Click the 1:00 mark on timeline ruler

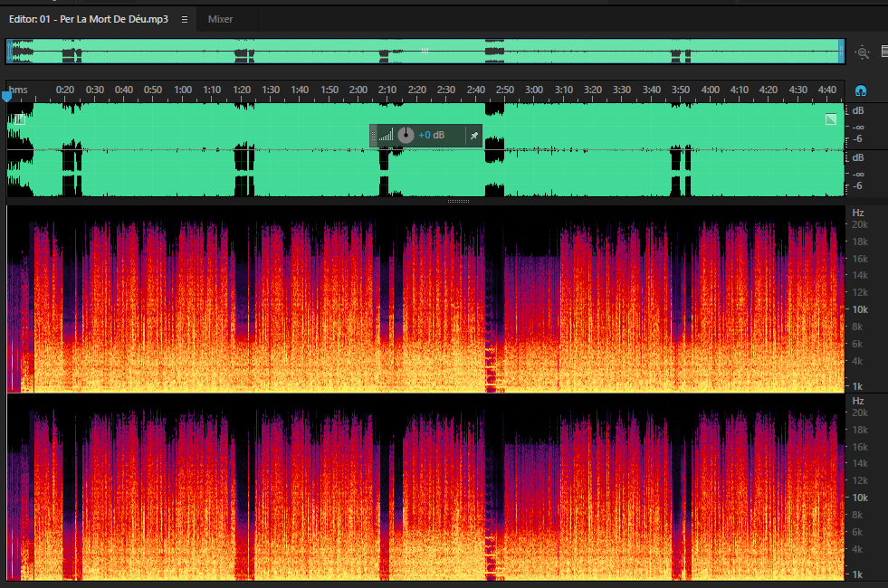(x=182, y=90)
